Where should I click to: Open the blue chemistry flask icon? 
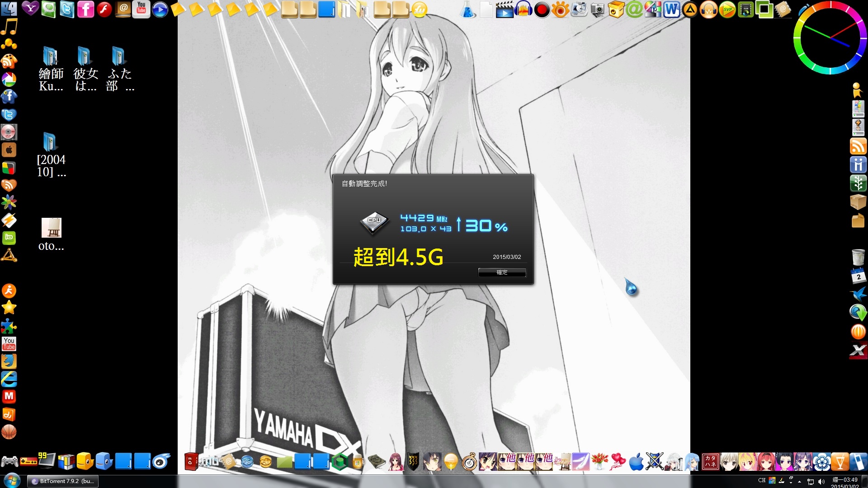click(x=467, y=9)
